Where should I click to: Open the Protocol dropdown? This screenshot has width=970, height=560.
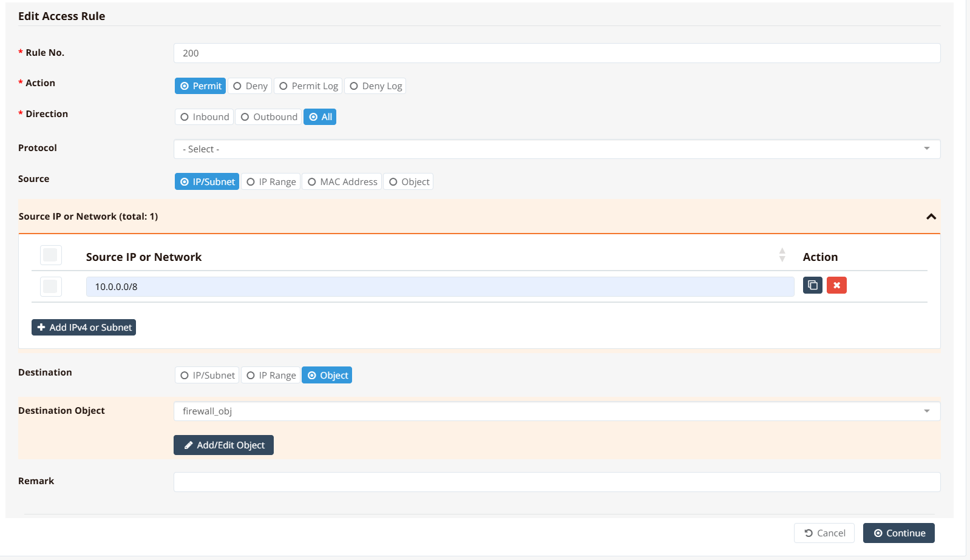coord(556,149)
